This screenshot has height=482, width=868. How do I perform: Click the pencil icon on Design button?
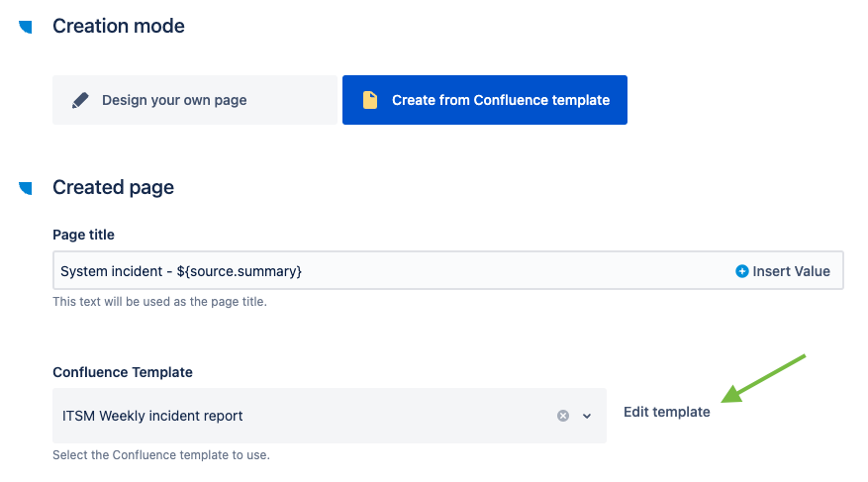[x=80, y=100]
